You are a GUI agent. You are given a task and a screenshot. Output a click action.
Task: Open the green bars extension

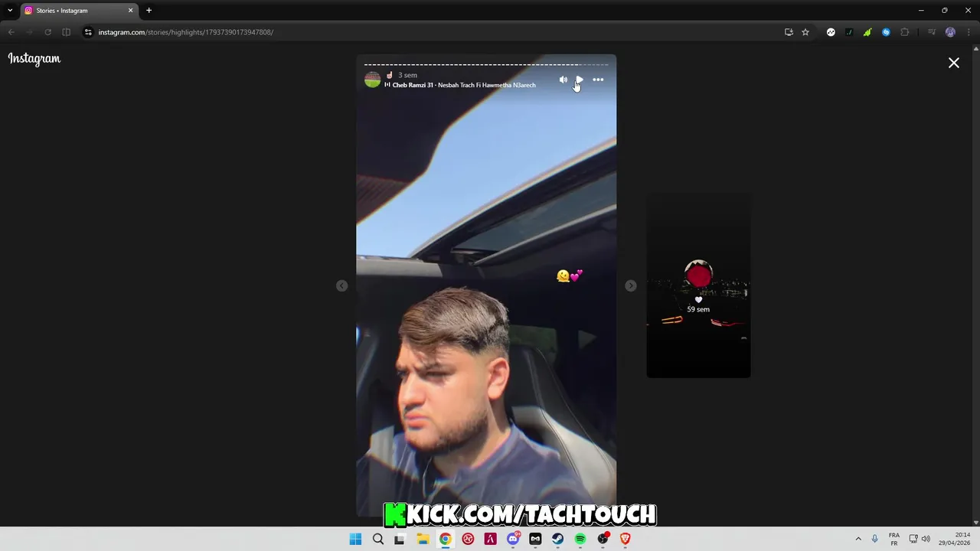tap(867, 32)
